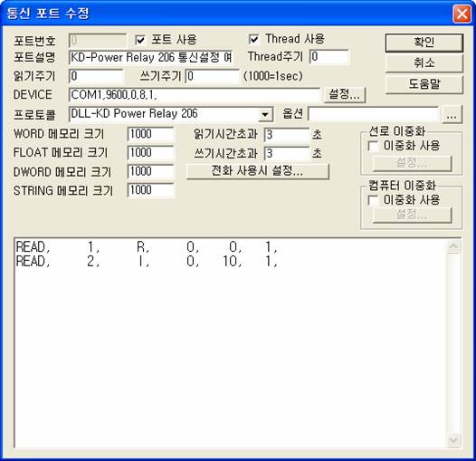The height and width of the screenshot is (461, 476).
Task: Click the WORD 메모리 크기 field
Action: click(150, 134)
